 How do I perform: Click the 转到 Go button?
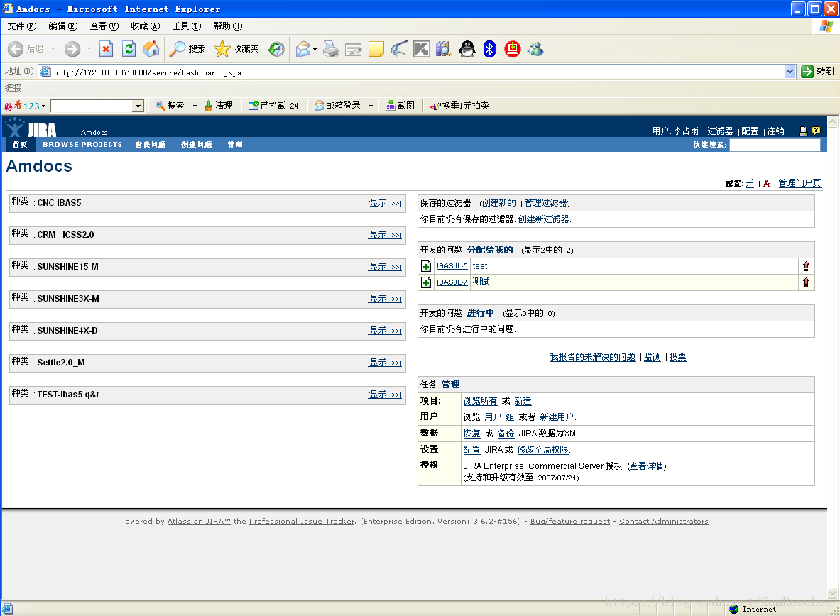818,72
